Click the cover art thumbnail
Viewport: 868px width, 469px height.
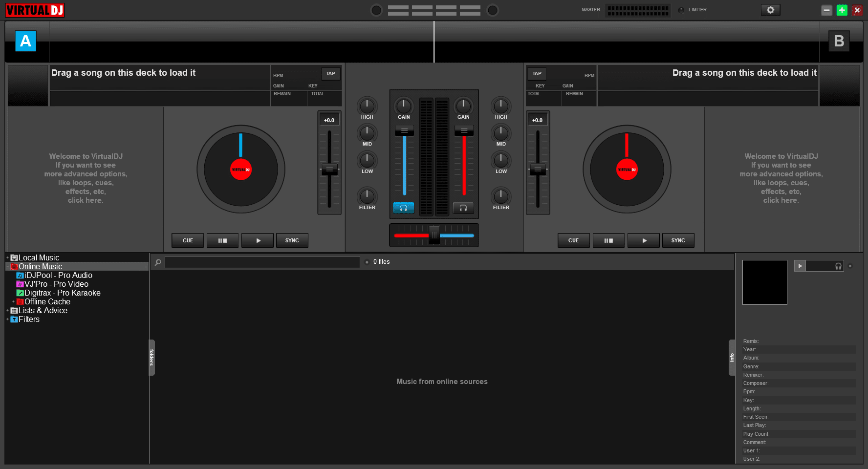pyautogui.click(x=765, y=282)
